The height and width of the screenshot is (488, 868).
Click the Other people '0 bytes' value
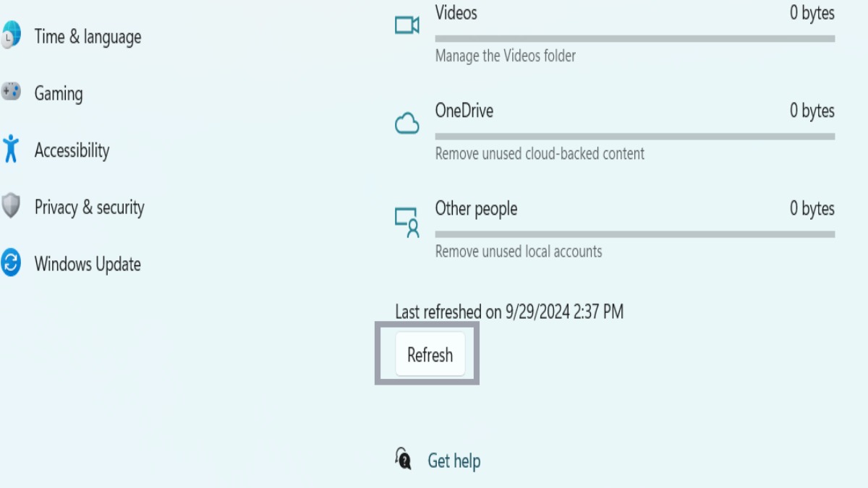[812, 209]
